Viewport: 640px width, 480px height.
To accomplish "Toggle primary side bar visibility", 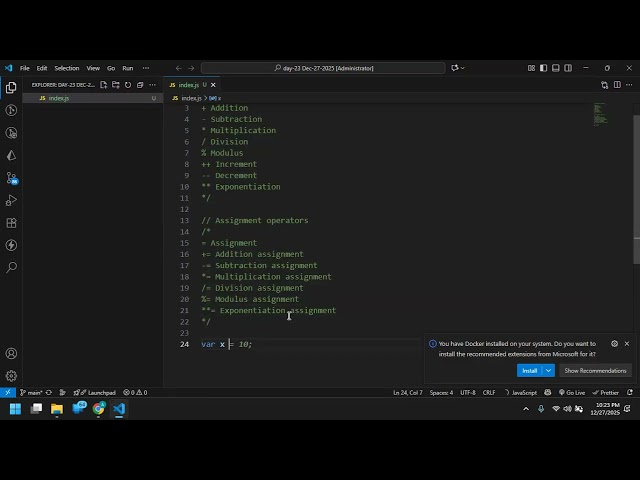I will (543, 68).
